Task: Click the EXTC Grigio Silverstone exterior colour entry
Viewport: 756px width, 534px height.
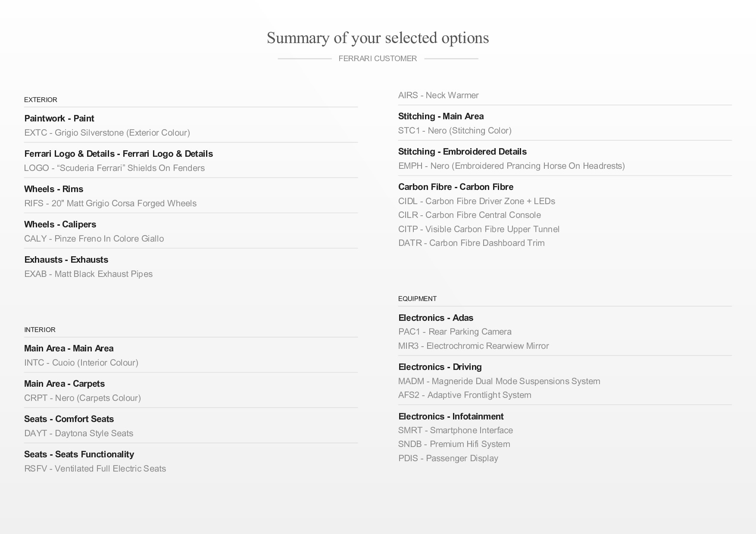Action: click(107, 133)
